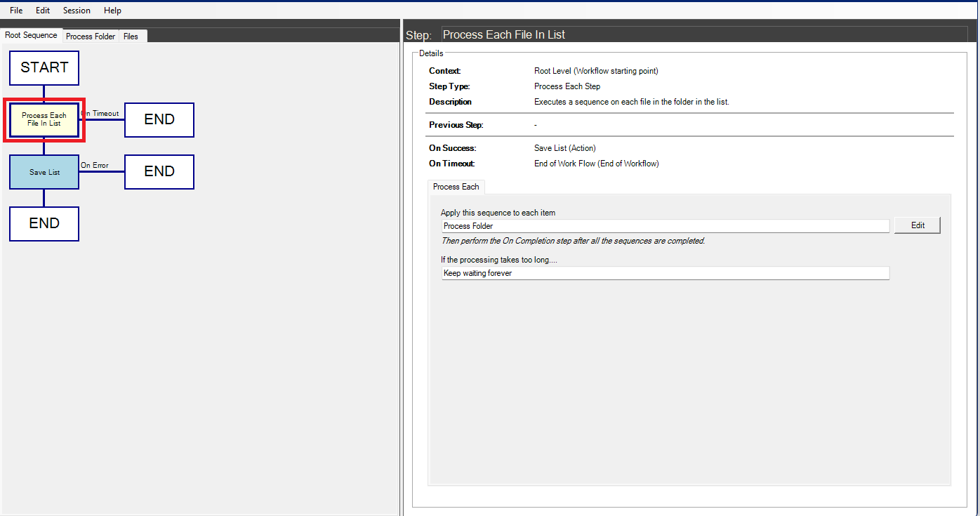
Task: Open the File menu
Action: pos(16,11)
